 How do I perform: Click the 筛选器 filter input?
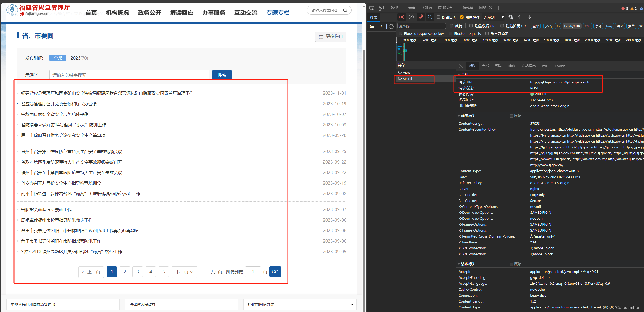(421, 26)
